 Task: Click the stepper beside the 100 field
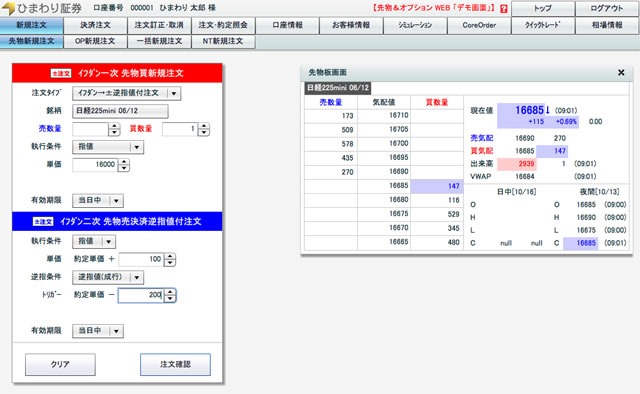tap(170, 259)
